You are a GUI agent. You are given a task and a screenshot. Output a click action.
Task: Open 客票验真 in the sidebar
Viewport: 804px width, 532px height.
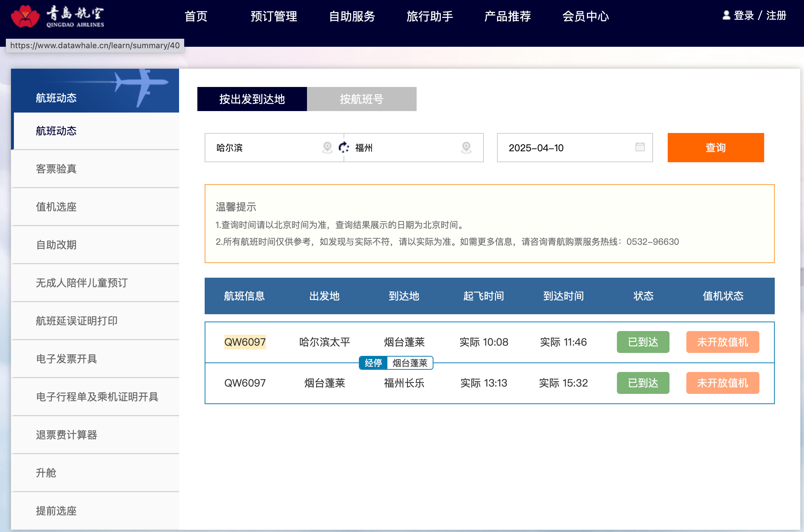pos(56,169)
